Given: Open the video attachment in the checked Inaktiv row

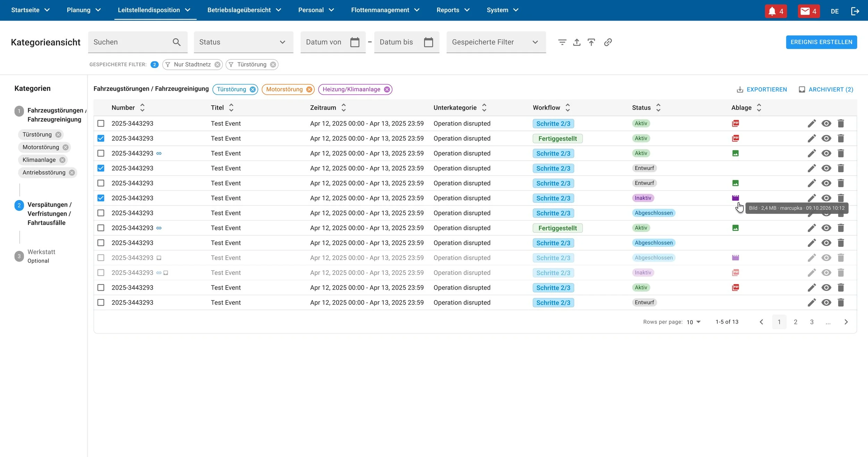Looking at the screenshot, I should tap(735, 198).
